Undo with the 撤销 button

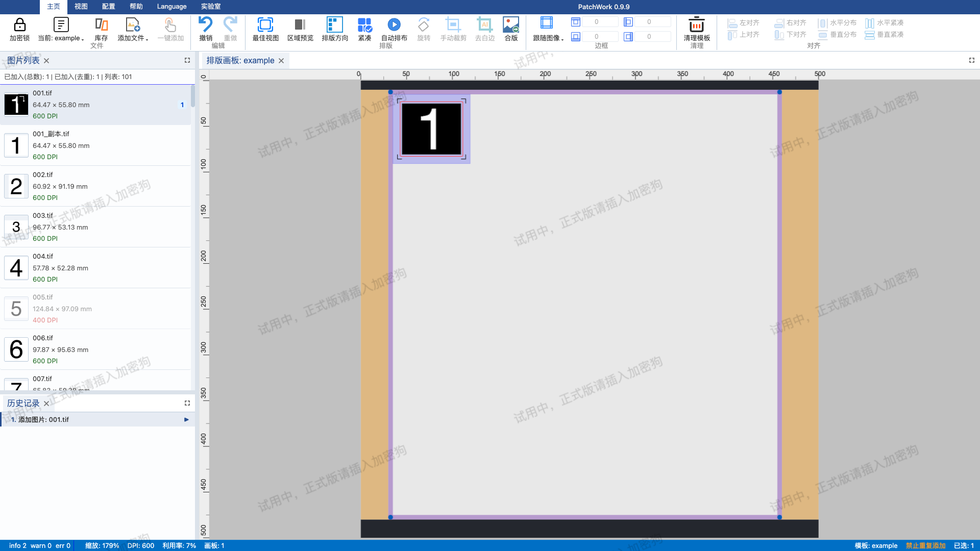point(206,30)
